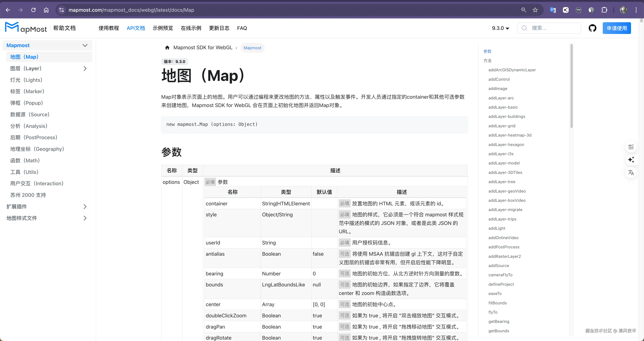Jump to addLayer-heatmap-3d in contents
The height and width of the screenshot is (341, 644).
[x=510, y=135]
